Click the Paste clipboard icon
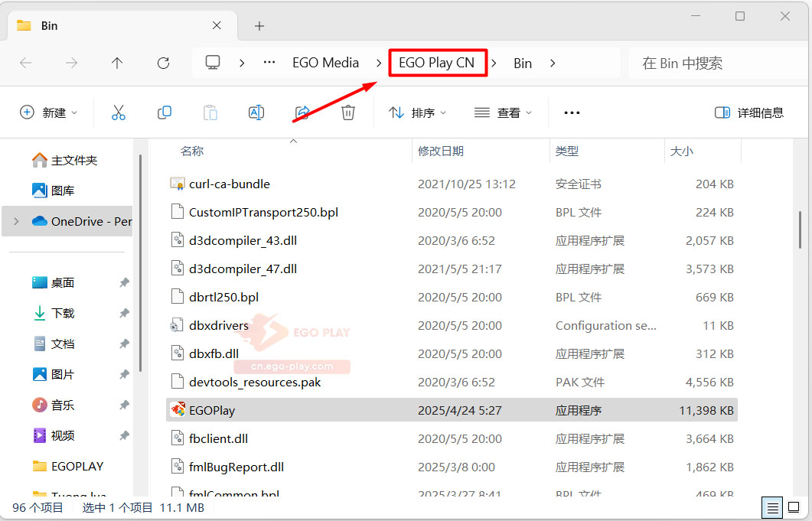The image size is (812, 521). (x=210, y=112)
